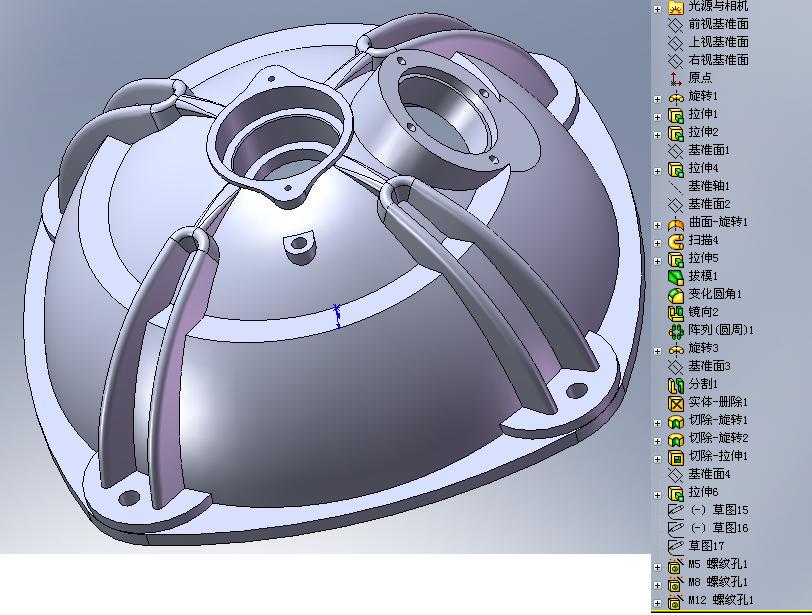812x615 pixels.
Task: Expand the 拉伸6 feature node
Action: 658,495
